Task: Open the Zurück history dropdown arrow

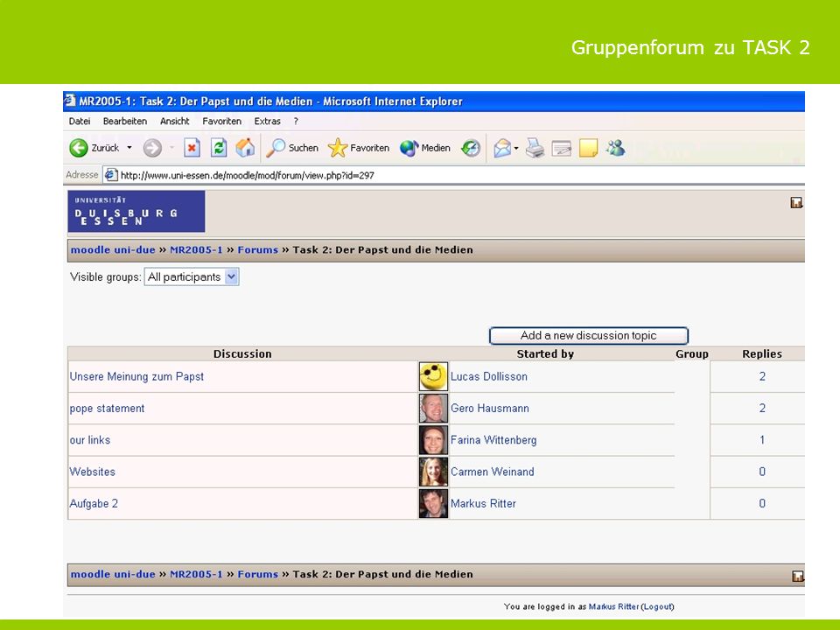Action: click(x=129, y=148)
